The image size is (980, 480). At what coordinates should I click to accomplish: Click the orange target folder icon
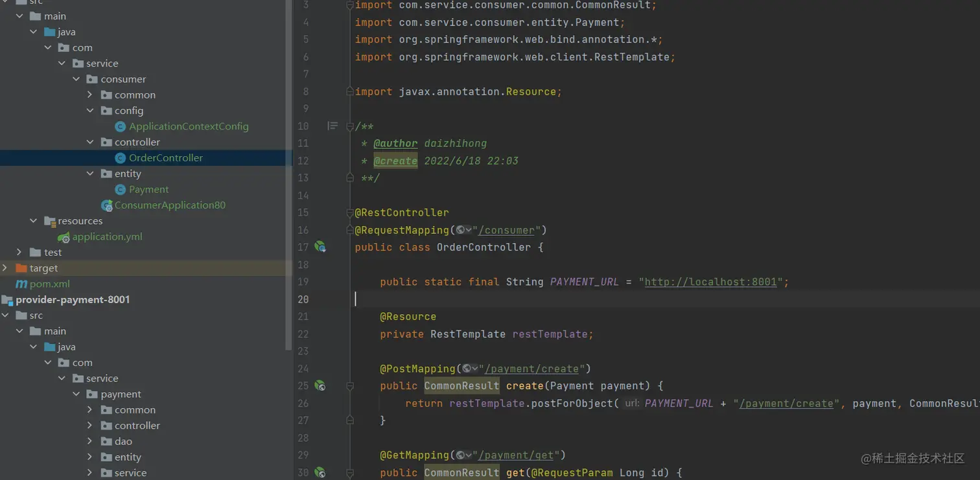point(21,268)
